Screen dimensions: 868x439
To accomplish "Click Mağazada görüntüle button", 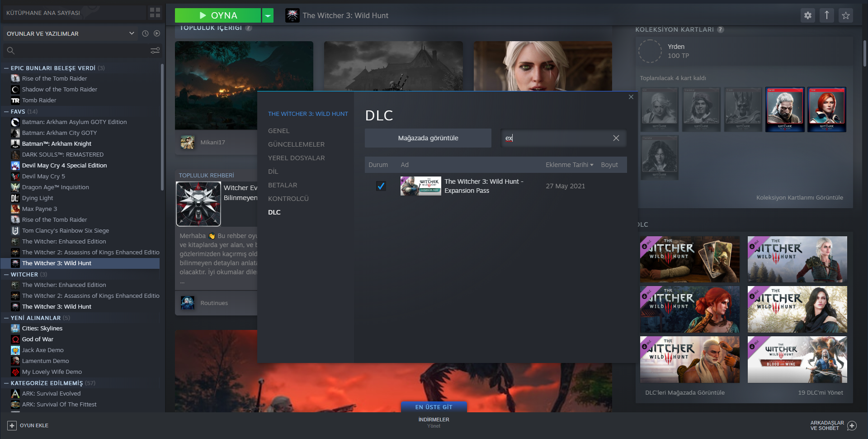I will coord(428,138).
